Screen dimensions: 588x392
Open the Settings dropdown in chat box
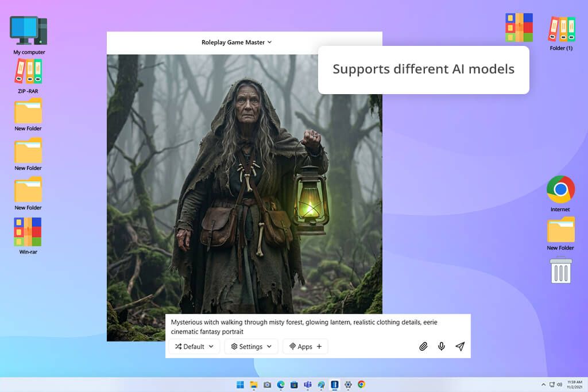click(x=251, y=347)
